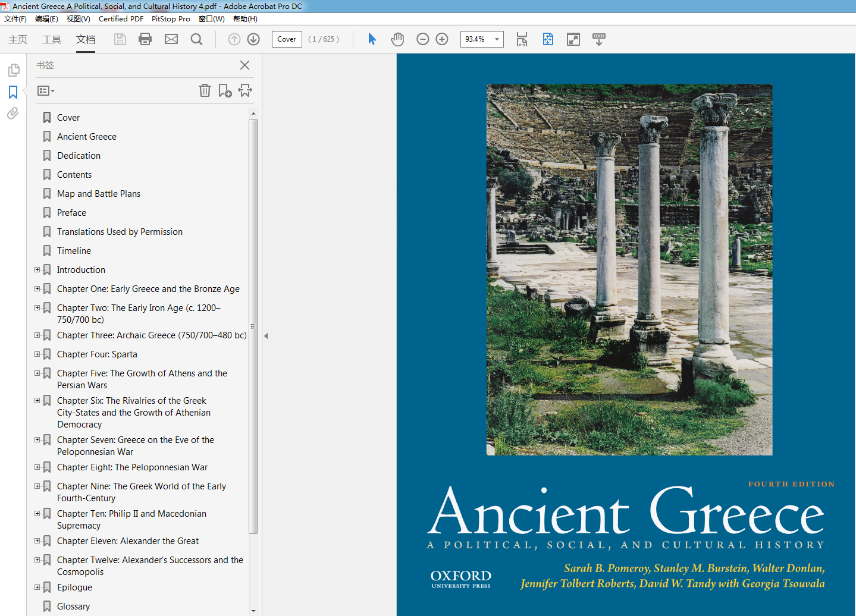This screenshot has width=856, height=616.
Task: Expand the Introduction bookmark
Action: [37, 270]
